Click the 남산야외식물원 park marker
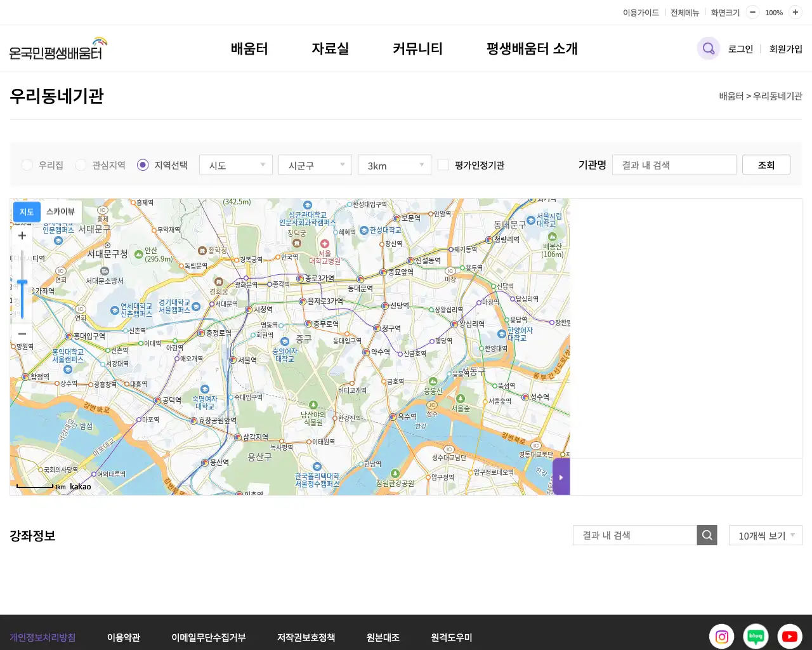The image size is (812, 650). [313, 404]
